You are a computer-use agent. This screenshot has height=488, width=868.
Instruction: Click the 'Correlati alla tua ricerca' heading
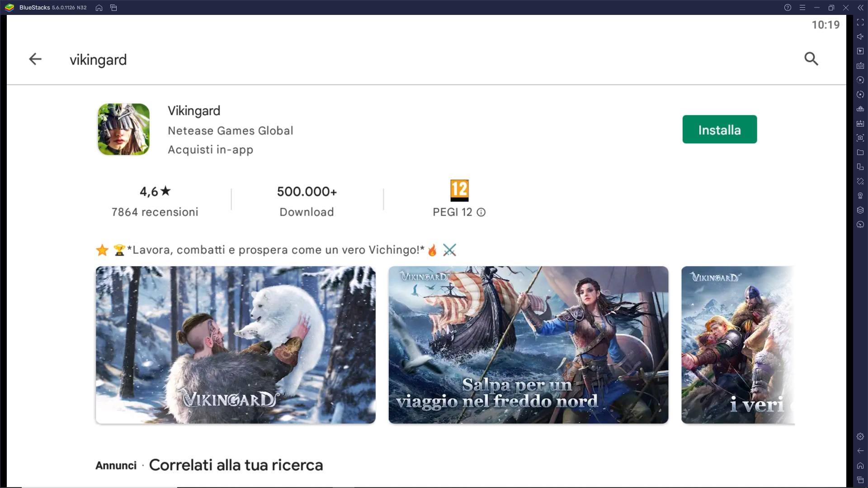tap(236, 465)
